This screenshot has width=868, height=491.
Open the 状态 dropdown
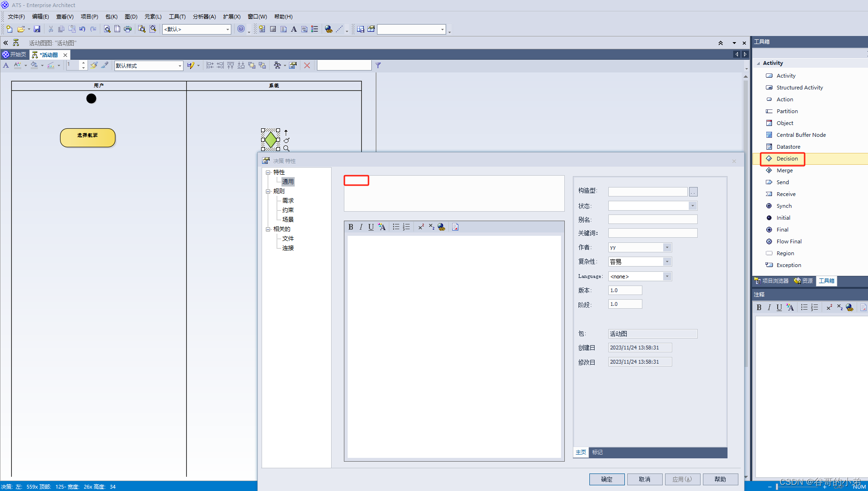(x=693, y=206)
